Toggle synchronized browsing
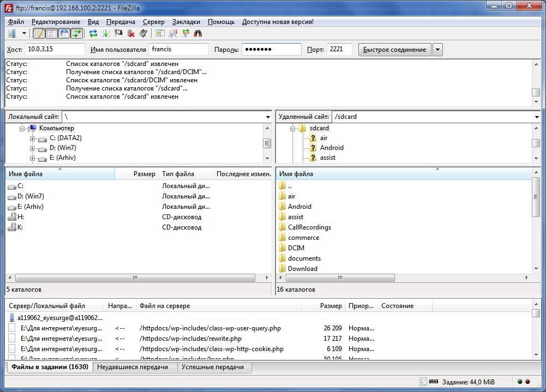546x392 pixels. [x=185, y=33]
